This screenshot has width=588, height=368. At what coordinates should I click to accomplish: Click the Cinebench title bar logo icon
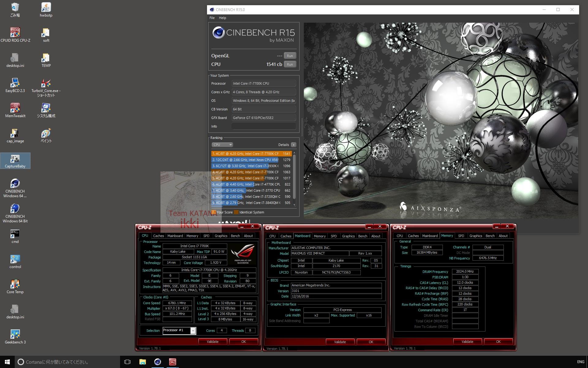[212, 10]
